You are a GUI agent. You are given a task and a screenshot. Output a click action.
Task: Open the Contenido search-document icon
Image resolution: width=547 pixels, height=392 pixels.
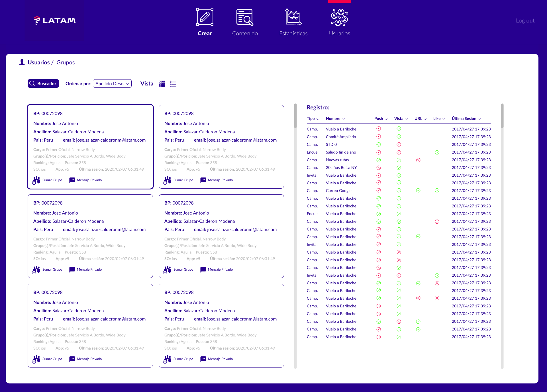coord(245,17)
